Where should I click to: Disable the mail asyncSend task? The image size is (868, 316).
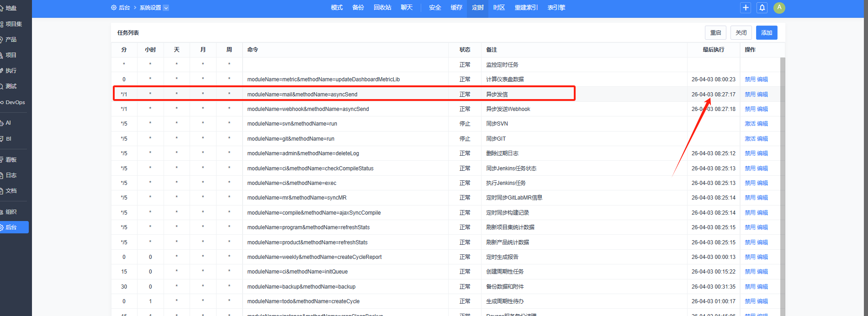[x=750, y=95]
